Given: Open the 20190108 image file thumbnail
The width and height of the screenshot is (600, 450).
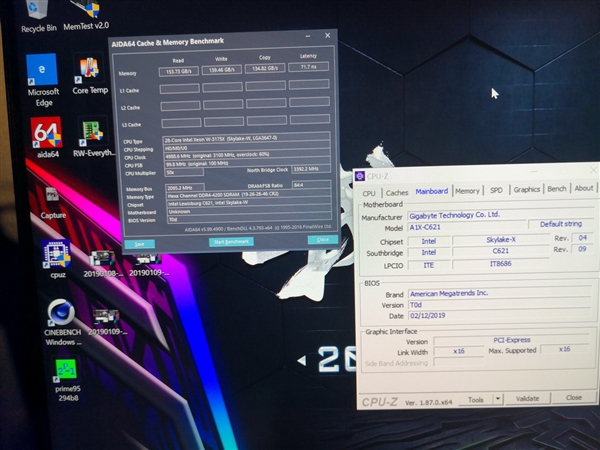Looking at the screenshot, I should pyautogui.click(x=103, y=264).
